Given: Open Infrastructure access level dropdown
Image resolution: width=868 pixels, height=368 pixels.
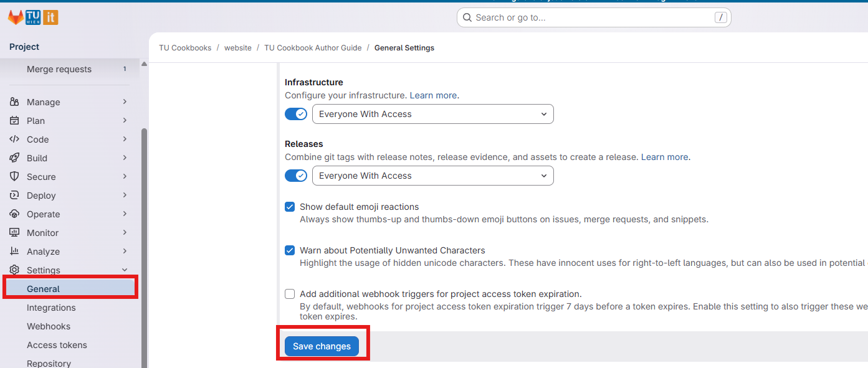Looking at the screenshot, I should 432,114.
